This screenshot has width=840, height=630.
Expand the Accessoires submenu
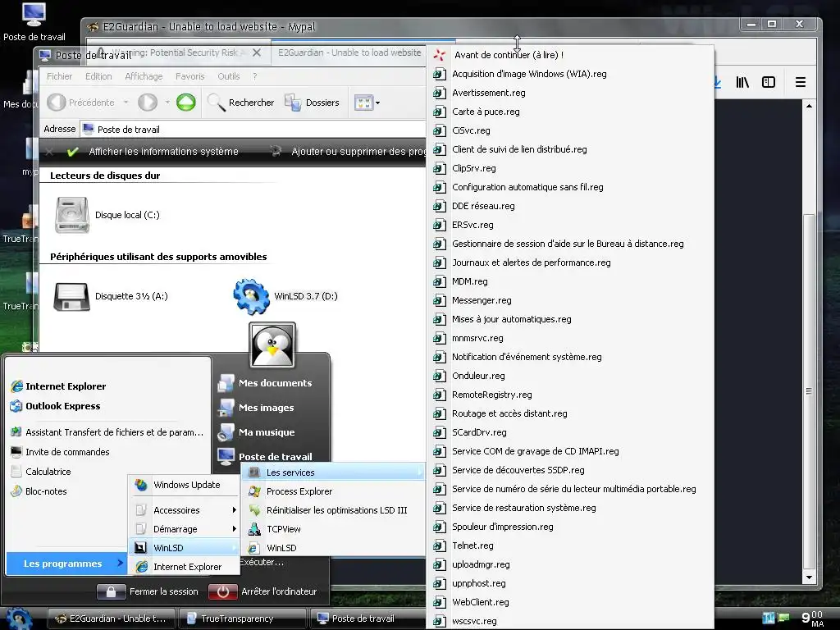click(x=185, y=510)
